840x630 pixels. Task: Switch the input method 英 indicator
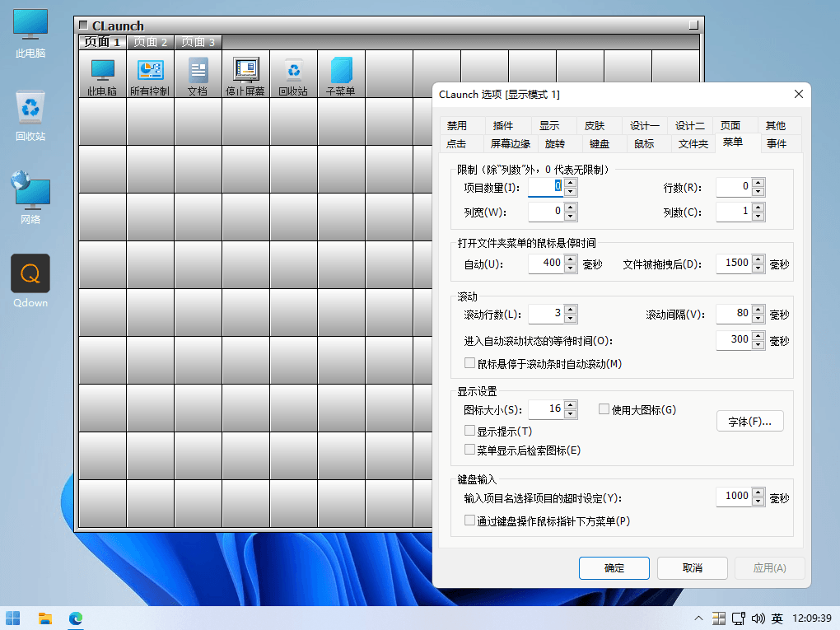pos(777,618)
